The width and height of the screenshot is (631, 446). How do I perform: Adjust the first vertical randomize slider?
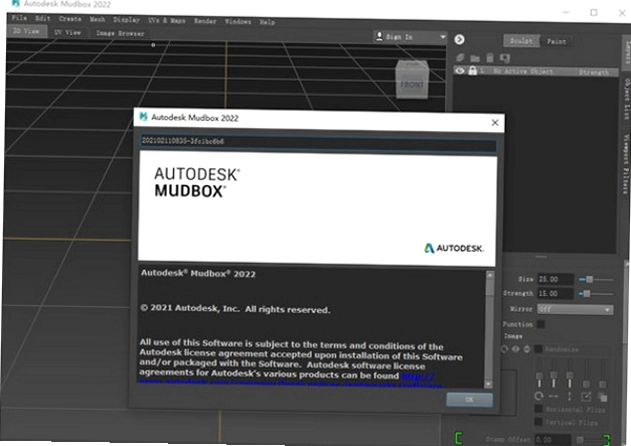pos(539,375)
